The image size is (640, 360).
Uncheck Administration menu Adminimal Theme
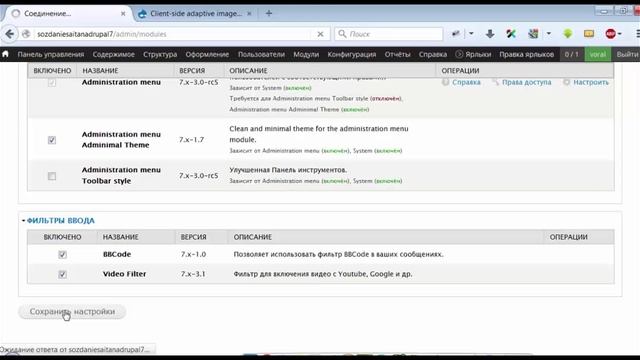pos(52,140)
